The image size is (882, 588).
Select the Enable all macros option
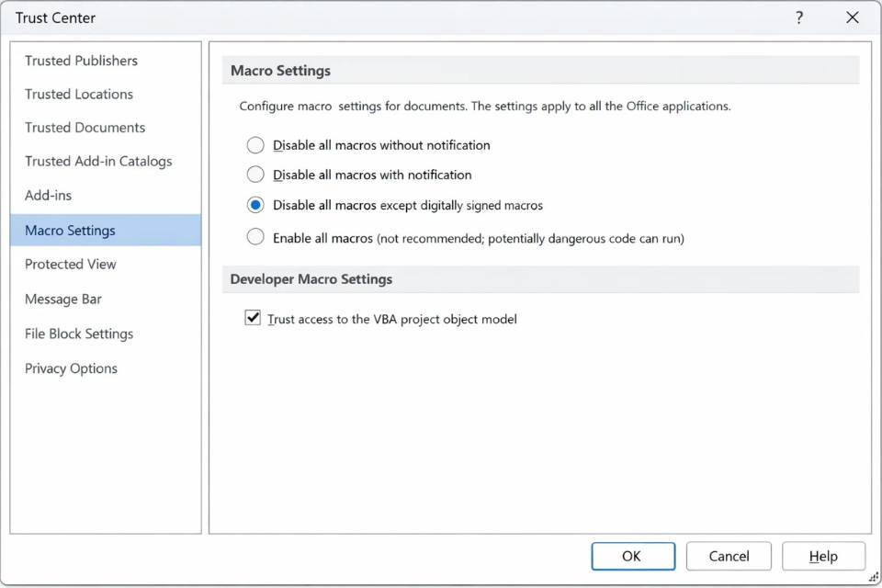pyautogui.click(x=255, y=238)
